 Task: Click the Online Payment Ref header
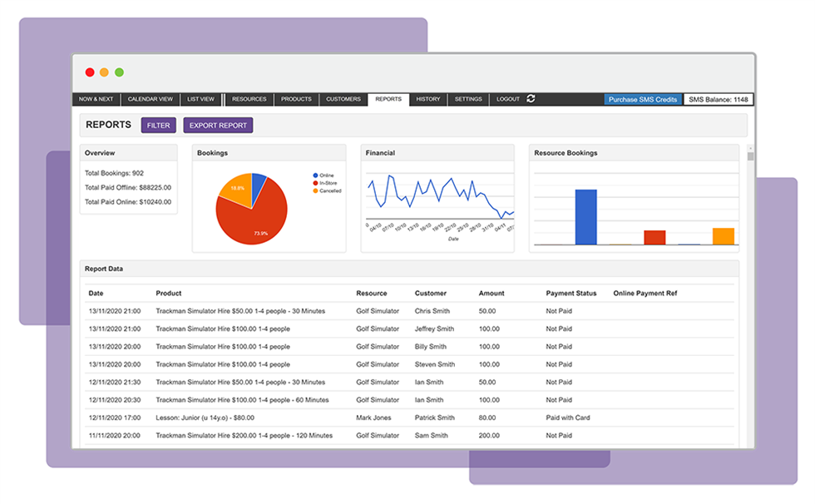tap(645, 294)
